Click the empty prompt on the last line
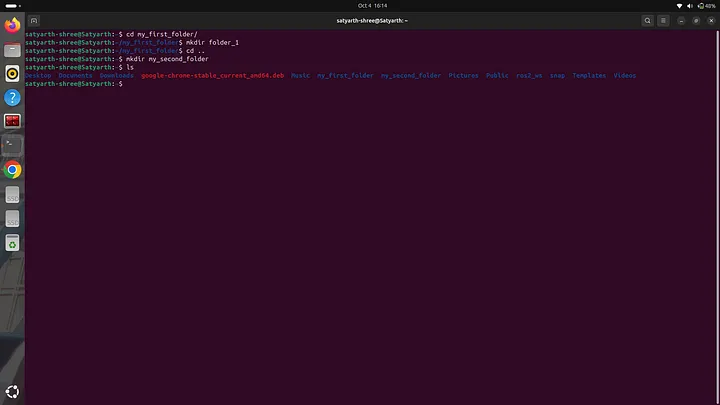 pyautogui.click(x=74, y=84)
